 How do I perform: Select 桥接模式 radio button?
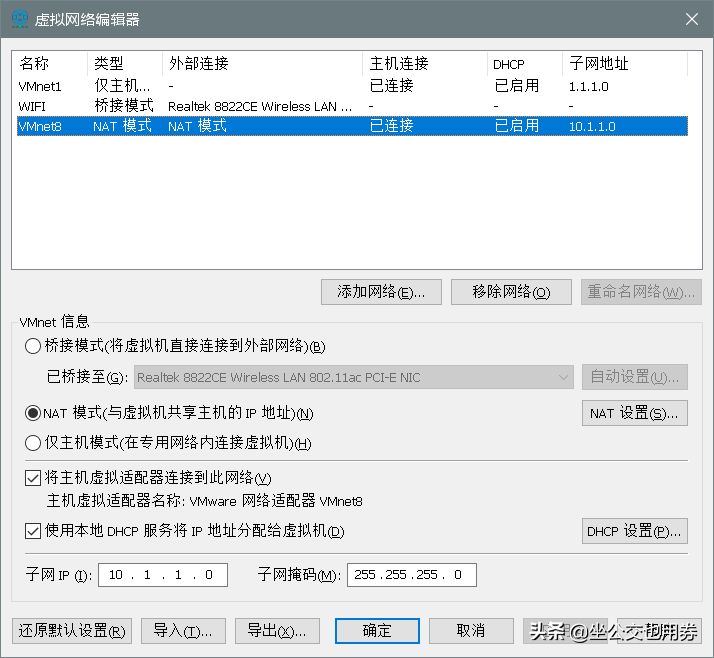tap(33, 346)
